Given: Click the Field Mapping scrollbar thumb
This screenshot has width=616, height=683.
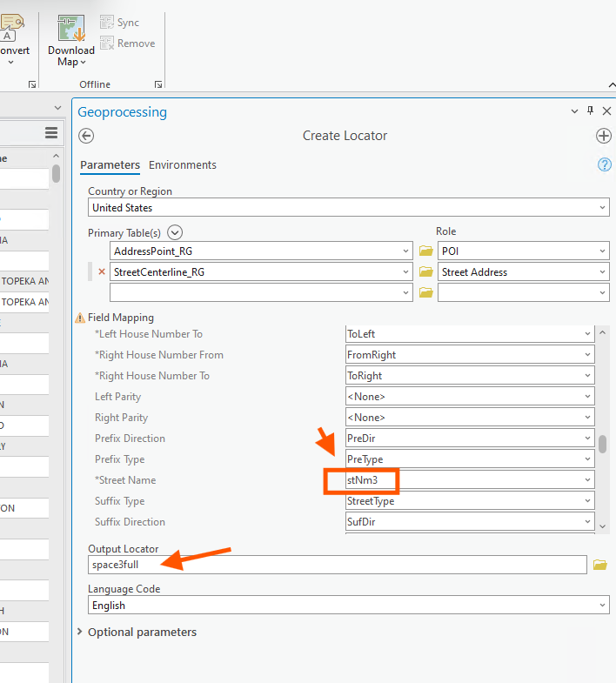Looking at the screenshot, I should pos(602,445).
